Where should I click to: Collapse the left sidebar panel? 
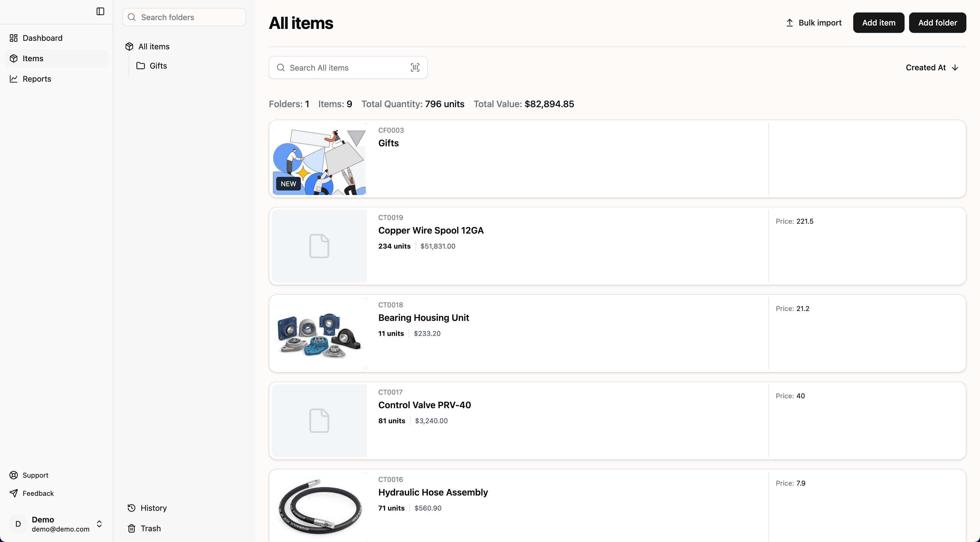click(x=100, y=11)
